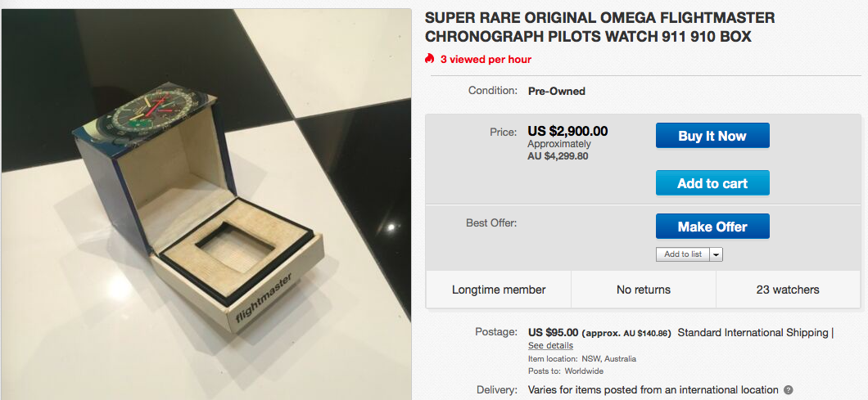Click the Pre-Owned condition value

pos(557,91)
